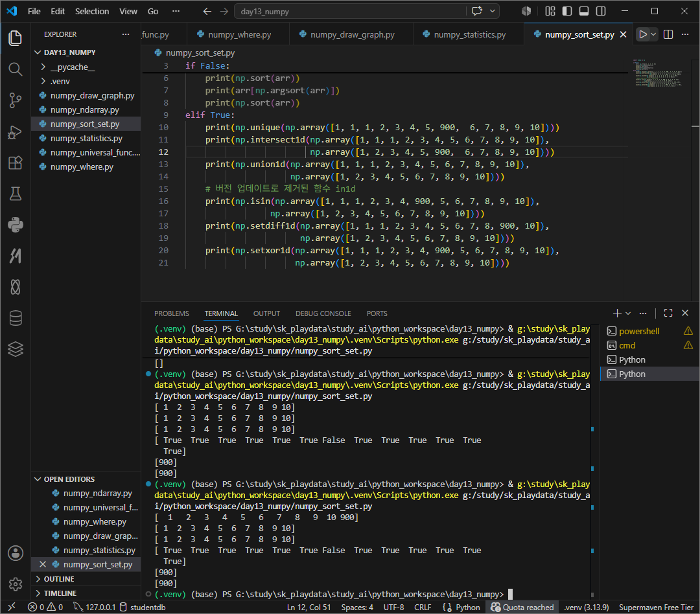700x614 pixels.
Task: Open the Supermaven sidebar icon
Action: 15,256
